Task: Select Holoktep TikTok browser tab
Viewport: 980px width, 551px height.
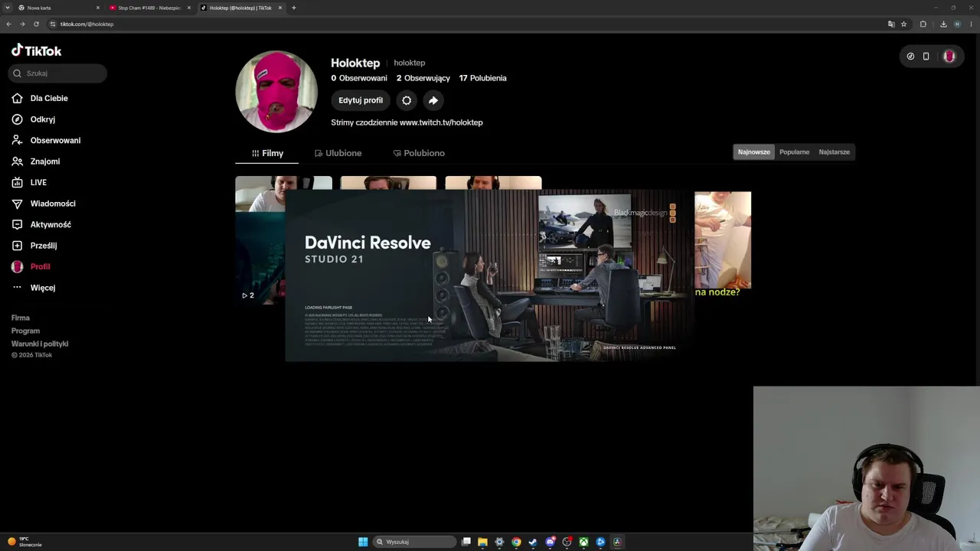Action: (240, 8)
